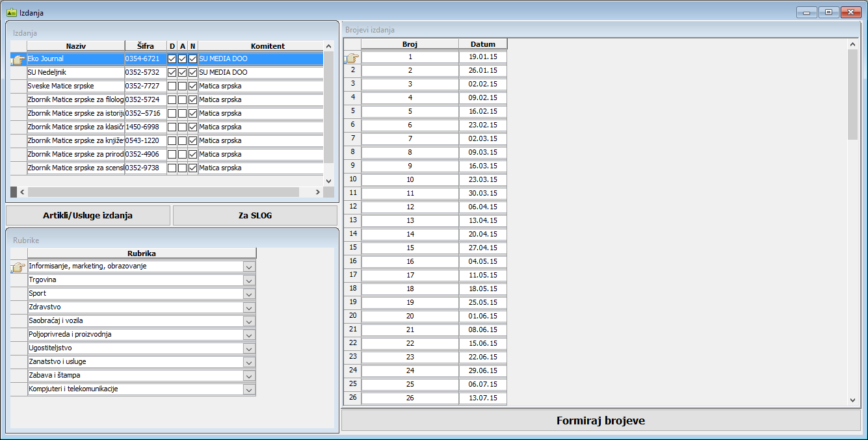Open the dropdown for the Trgovina rubrika
Viewport: 868px width, 440px height.
(x=249, y=280)
